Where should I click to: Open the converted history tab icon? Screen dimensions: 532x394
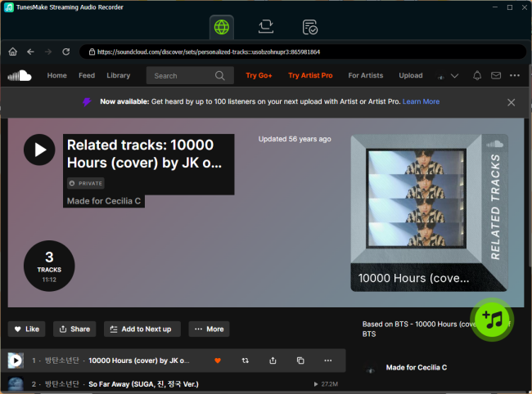(x=309, y=27)
